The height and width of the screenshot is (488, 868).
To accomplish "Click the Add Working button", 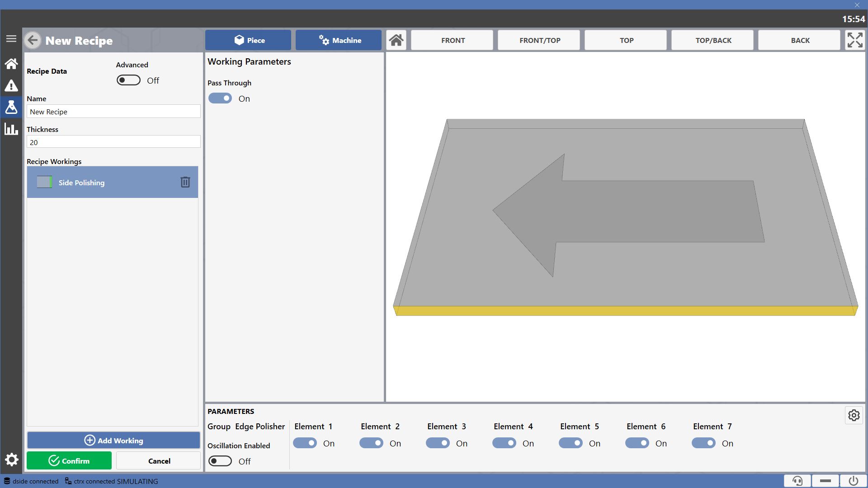I will [113, 440].
